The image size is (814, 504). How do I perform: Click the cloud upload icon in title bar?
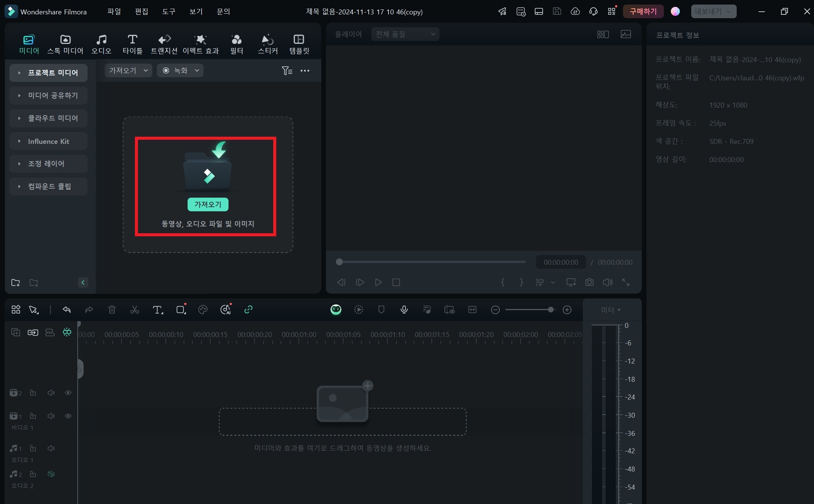pyautogui.click(x=575, y=12)
